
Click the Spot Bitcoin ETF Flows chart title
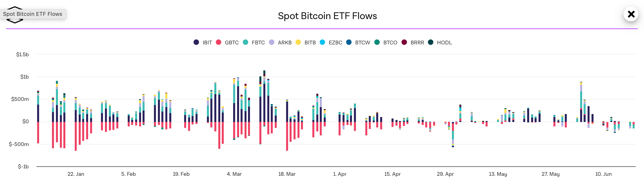point(327,16)
